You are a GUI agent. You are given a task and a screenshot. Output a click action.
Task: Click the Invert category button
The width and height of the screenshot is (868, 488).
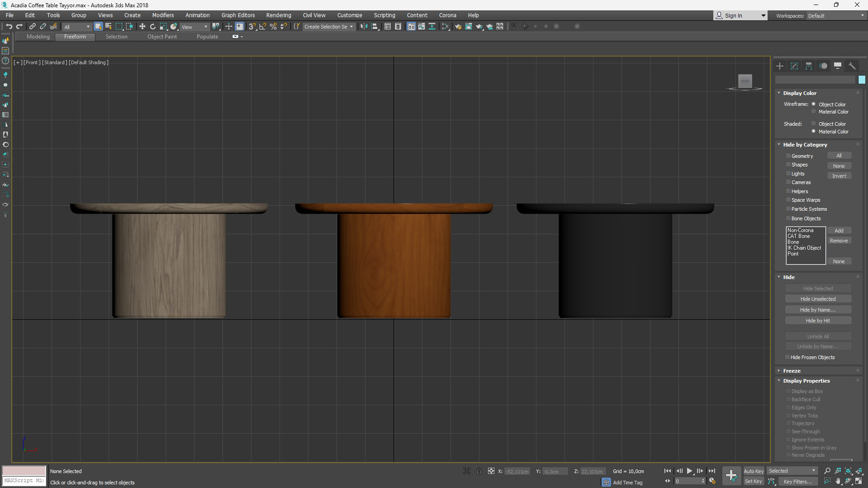(839, 176)
